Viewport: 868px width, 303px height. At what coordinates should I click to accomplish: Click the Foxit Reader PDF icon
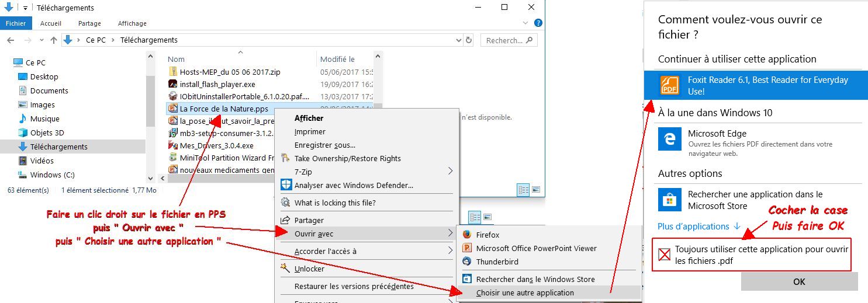click(x=670, y=86)
